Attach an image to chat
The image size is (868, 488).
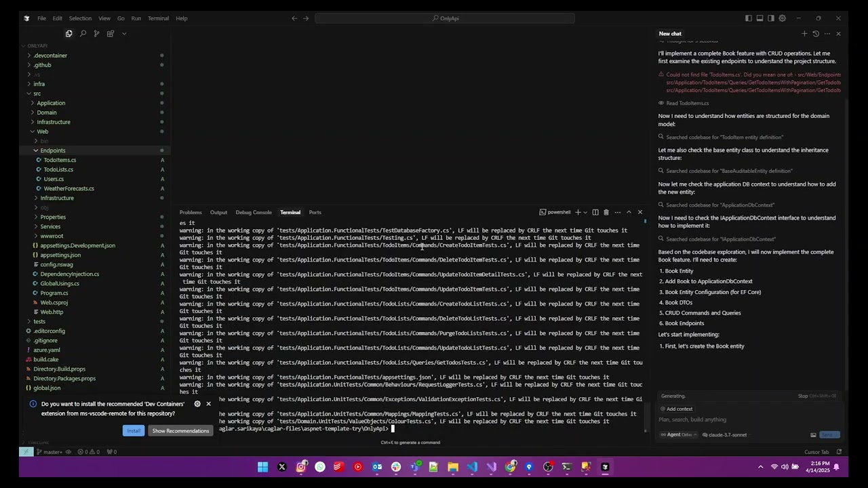[x=813, y=435]
